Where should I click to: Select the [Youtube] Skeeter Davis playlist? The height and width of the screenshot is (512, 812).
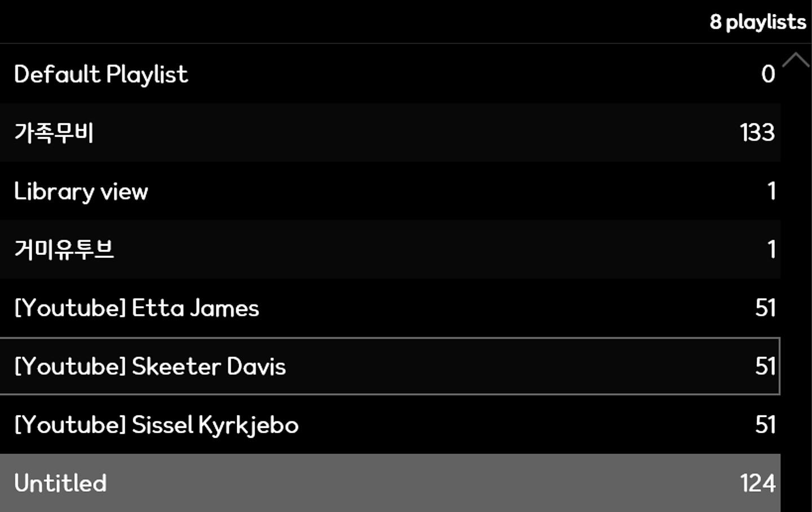click(150, 367)
